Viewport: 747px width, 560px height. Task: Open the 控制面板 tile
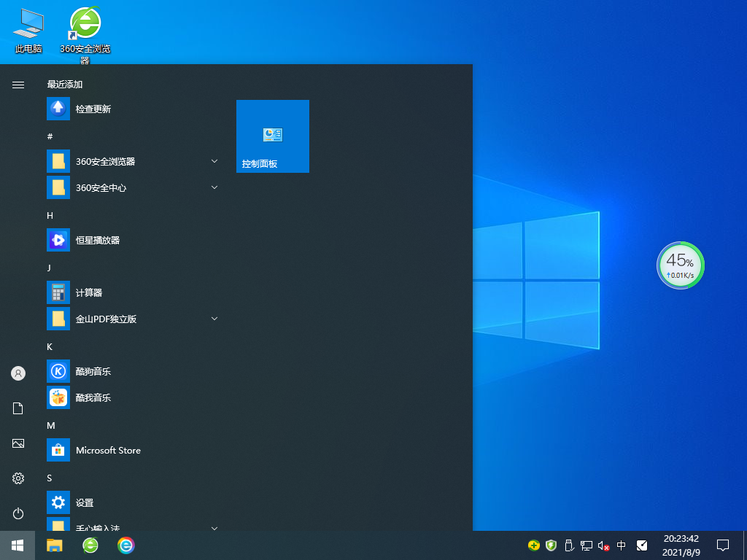[x=272, y=136]
